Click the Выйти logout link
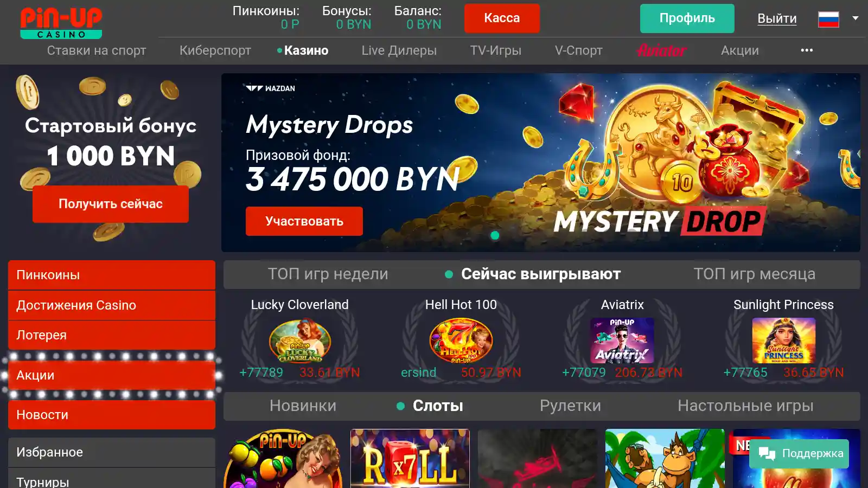Image resolution: width=868 pixels, height=488 pixels. [777, 18]
